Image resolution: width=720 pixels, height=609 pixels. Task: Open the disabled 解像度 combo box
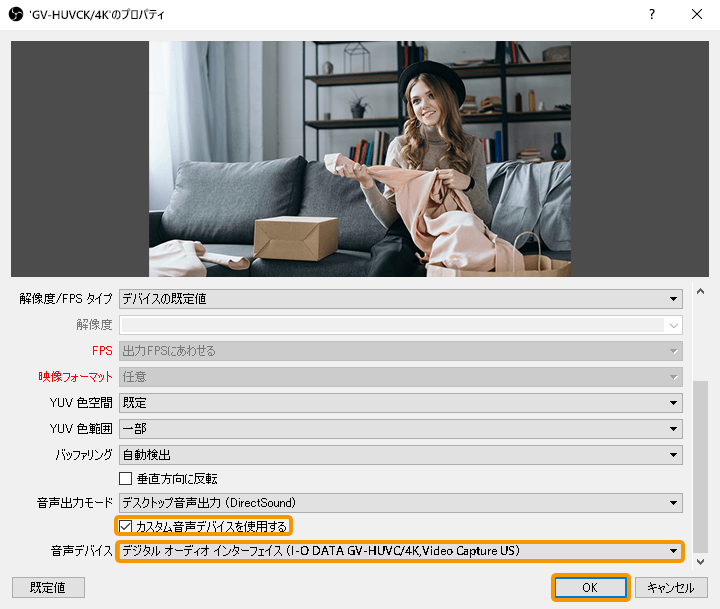[x=400, y=325]
